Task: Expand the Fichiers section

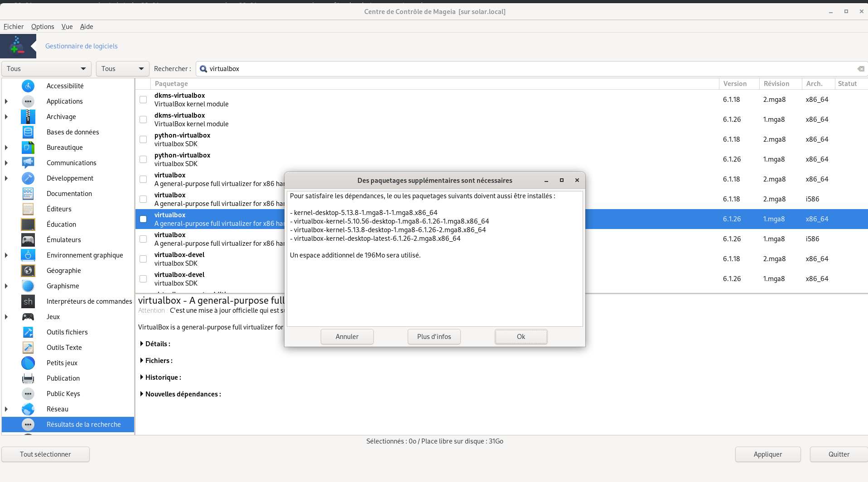Action: tap(142, 361)
